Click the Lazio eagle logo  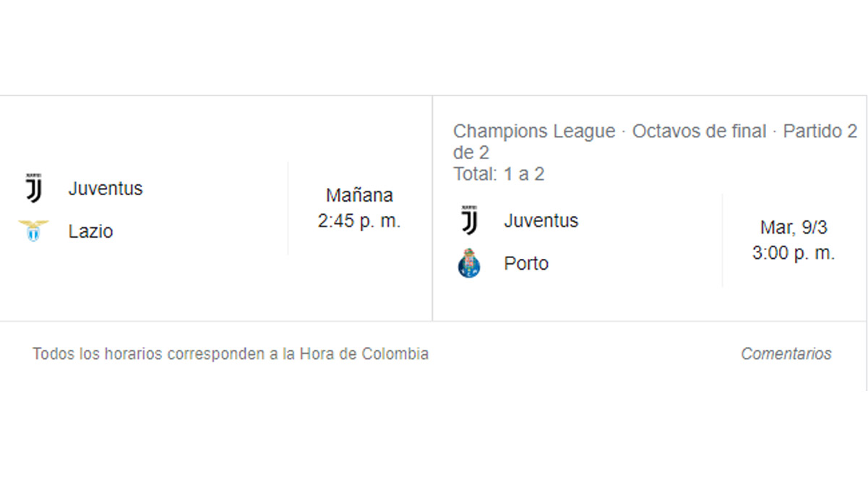click(x=33, y=231)
